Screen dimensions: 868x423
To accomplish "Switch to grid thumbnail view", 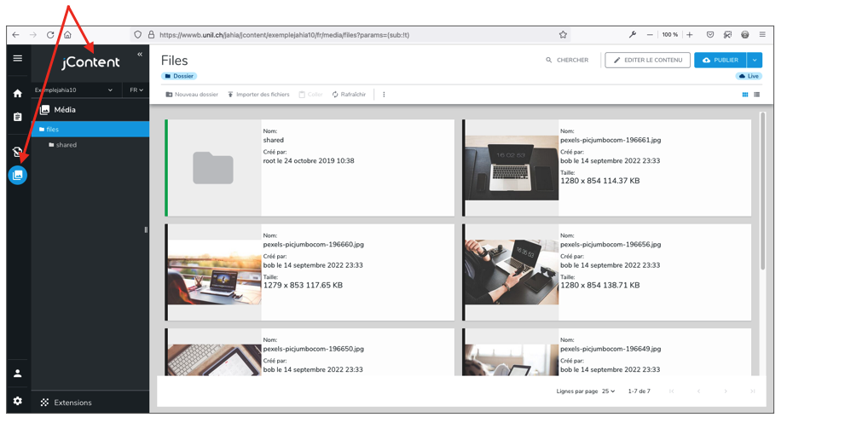I will coord(744,95).
